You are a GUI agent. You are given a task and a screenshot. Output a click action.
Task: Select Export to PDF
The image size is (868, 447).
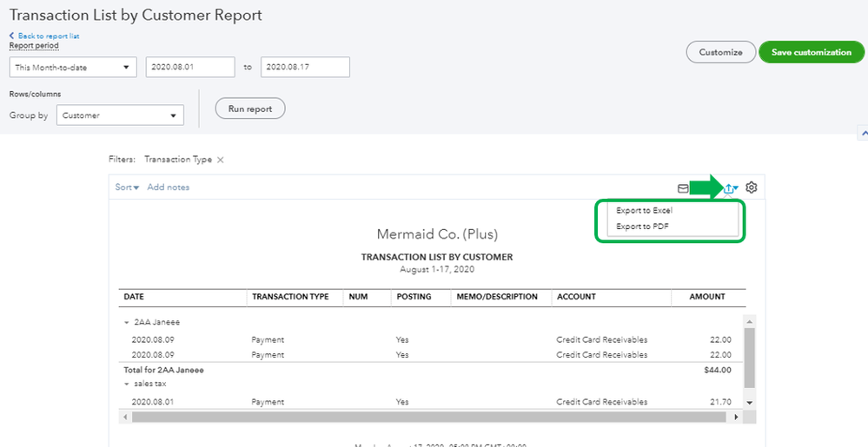click(x=642, y=227)
